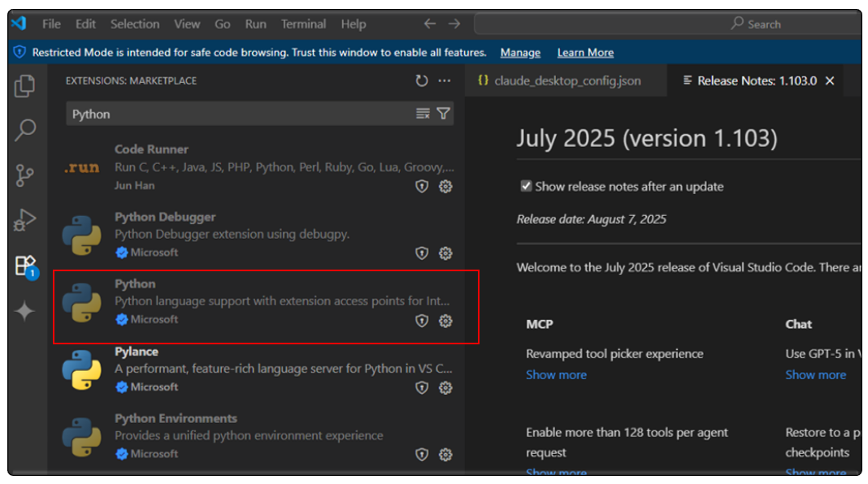Viewport: 868px width, 484px height.
Task: Click Pylance trust shield icon
Action: click(x=422, y=387)
